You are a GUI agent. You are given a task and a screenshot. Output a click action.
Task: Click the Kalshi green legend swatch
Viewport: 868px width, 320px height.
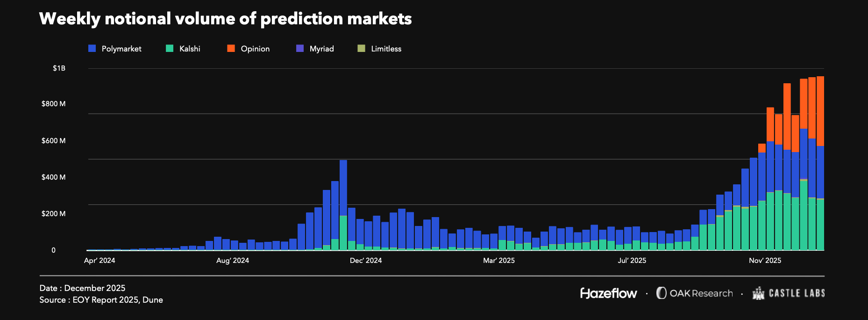[170, 48]
